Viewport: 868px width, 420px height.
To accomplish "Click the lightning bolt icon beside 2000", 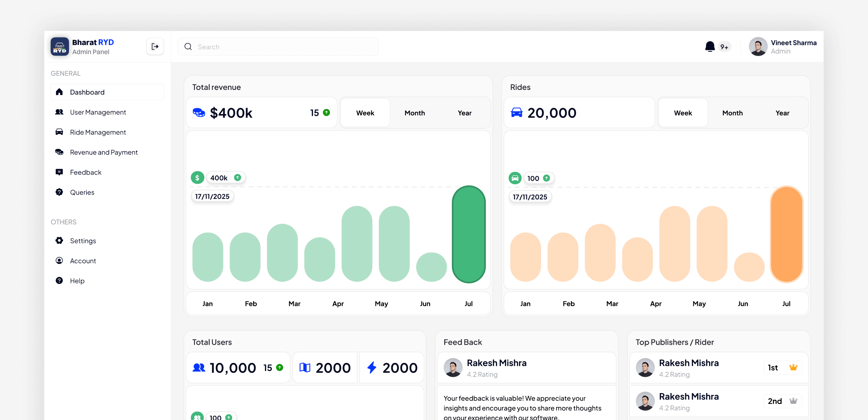I will 372,367.
